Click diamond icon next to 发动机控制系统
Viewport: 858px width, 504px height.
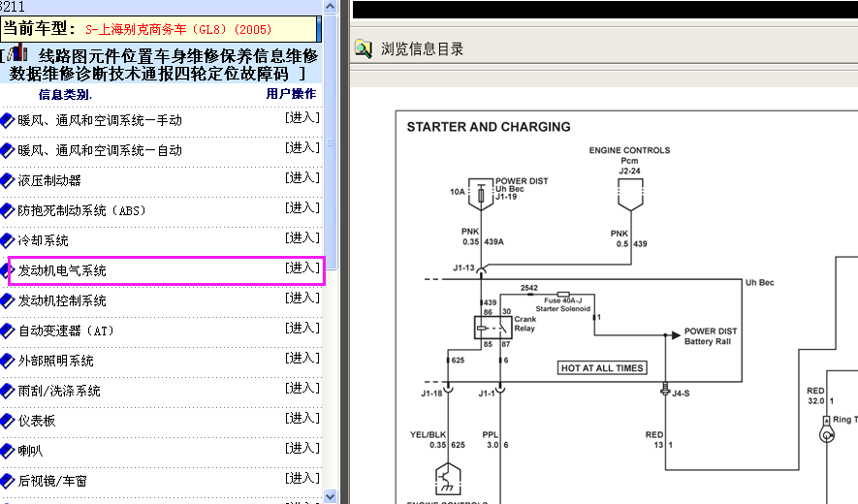pyautogui.click(x=7, y=301)
